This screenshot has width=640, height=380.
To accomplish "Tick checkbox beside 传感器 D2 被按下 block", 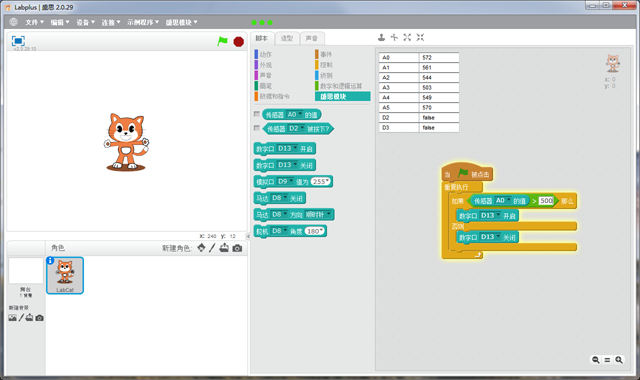I will tap(257, 128).
